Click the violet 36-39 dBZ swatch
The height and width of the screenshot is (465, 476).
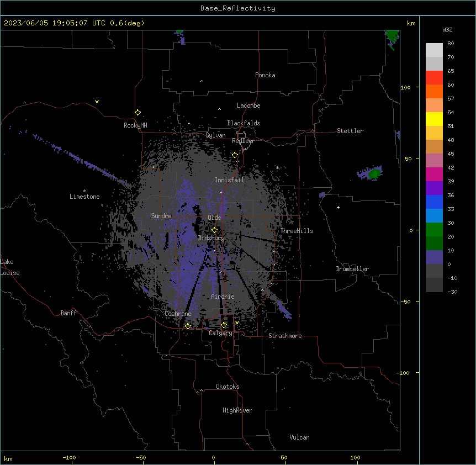click(x=434, y=188)
